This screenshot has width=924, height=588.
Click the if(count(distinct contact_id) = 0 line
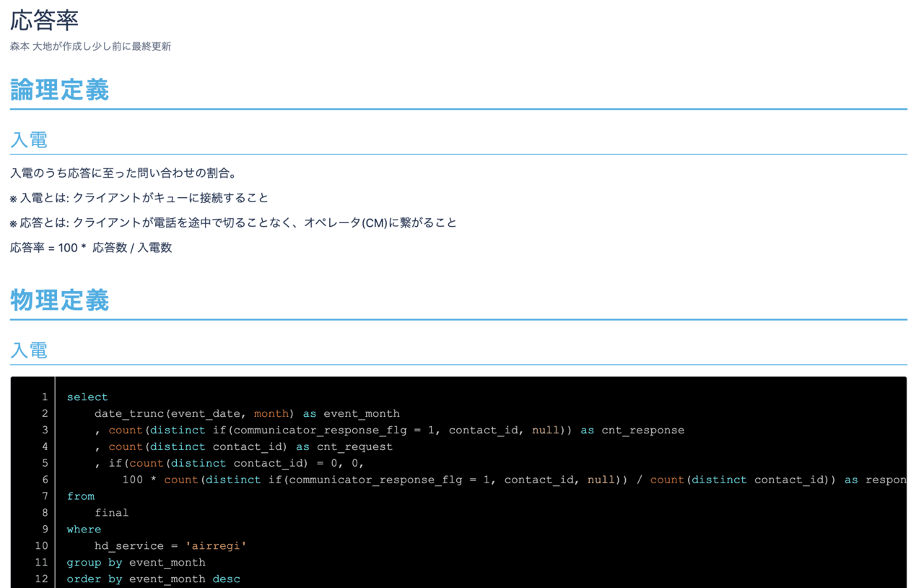coord(230,464)
